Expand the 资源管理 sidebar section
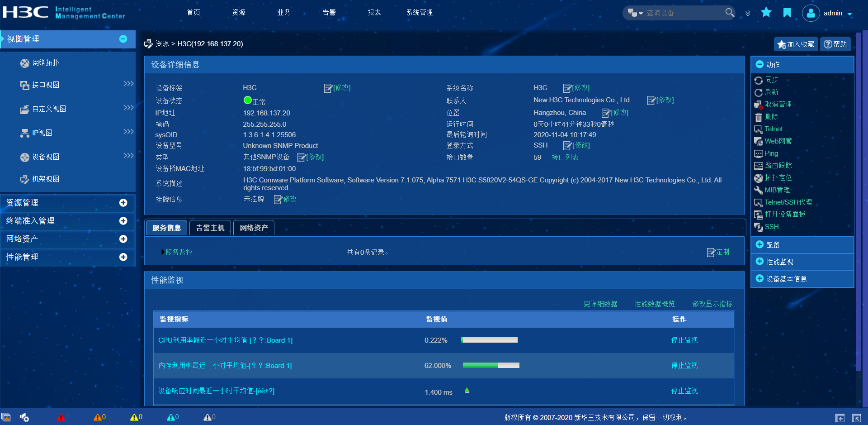This screenshot has width=868, height=425. pos(123,203)
